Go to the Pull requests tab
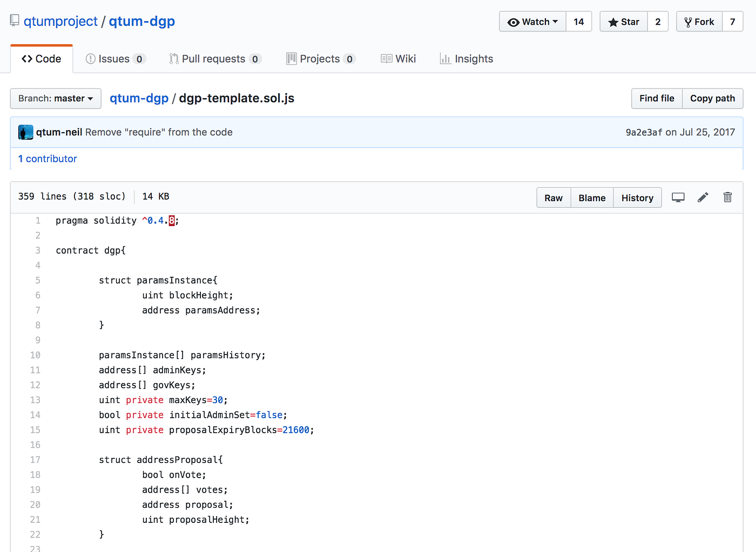The height and width of the screenshot is (552, 756). pos(215,59)
